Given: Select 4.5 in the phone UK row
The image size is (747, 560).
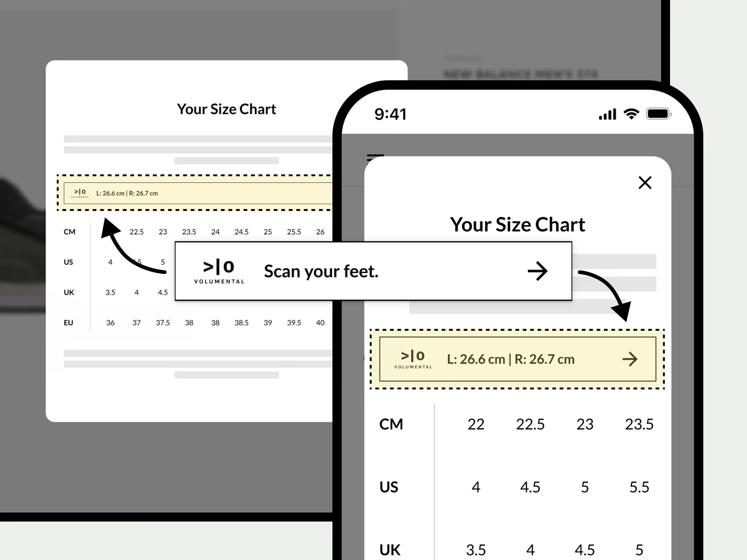Looking at the screenshot, I should point(585,550).
